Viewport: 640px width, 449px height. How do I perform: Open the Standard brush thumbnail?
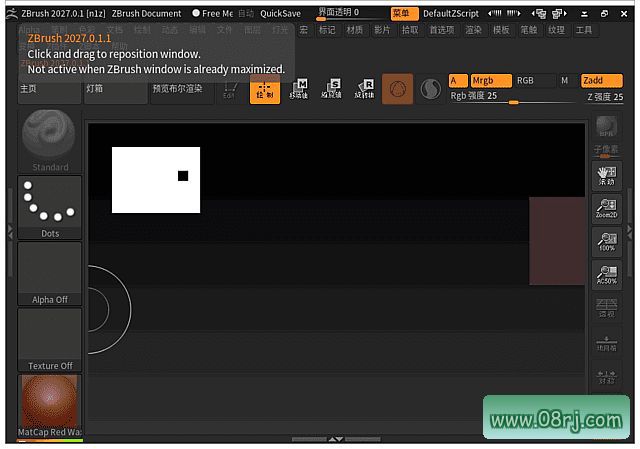click(x=49, y=141)
